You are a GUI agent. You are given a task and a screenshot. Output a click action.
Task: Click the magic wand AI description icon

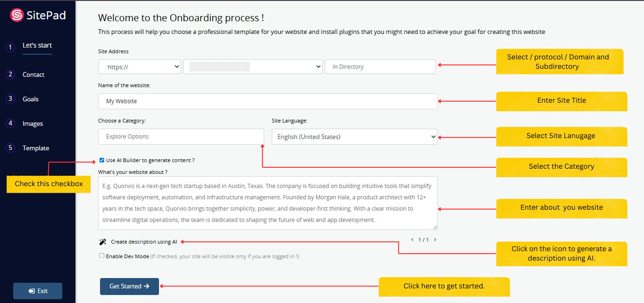coord(103,242)
